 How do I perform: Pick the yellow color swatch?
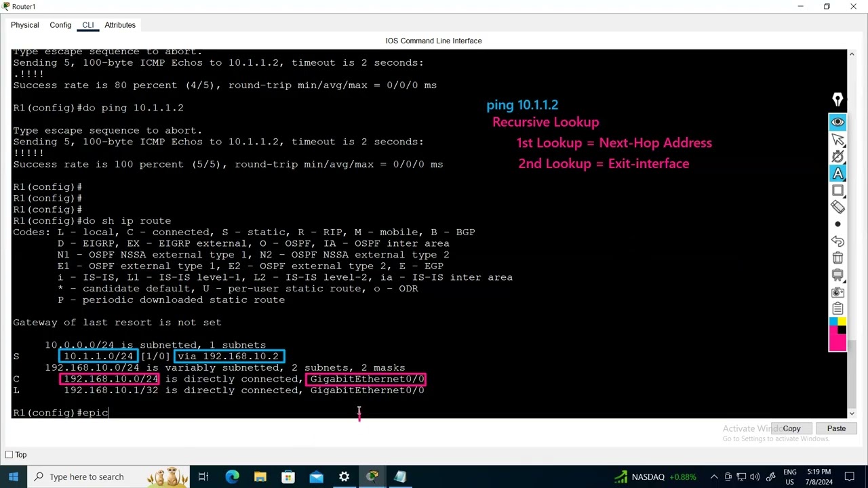point(842,322)
